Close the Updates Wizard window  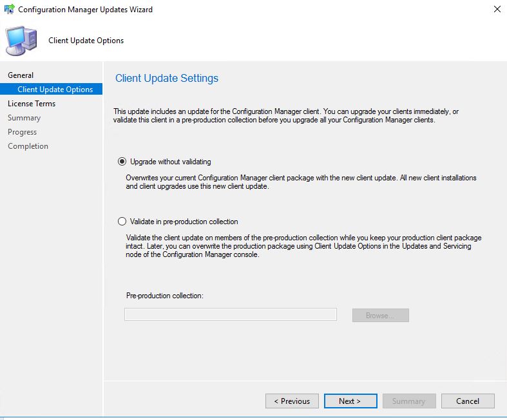tap(497, 9)
